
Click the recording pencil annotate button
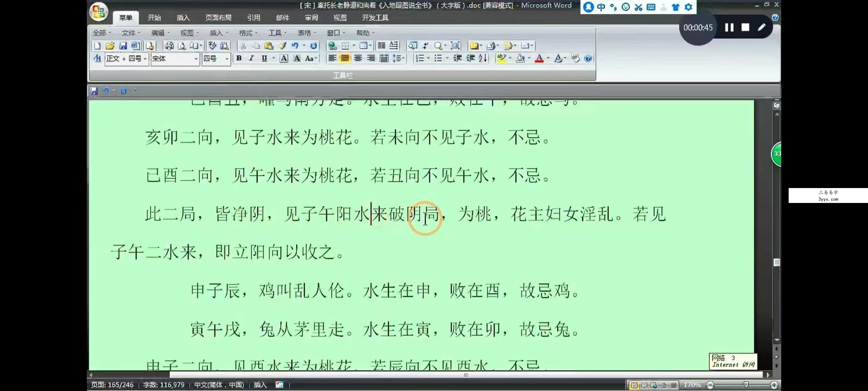click(x=762, y=27)
